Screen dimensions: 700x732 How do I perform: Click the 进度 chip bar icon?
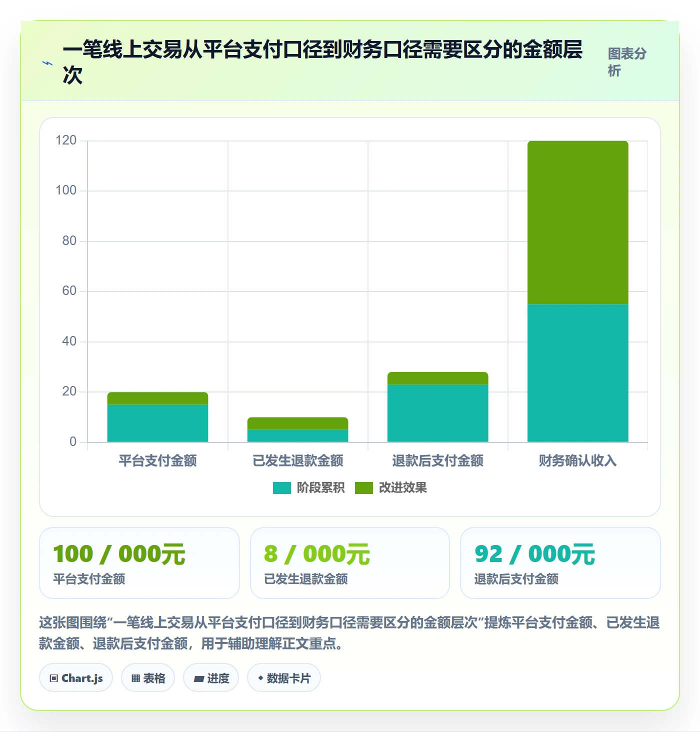[198, 678]
